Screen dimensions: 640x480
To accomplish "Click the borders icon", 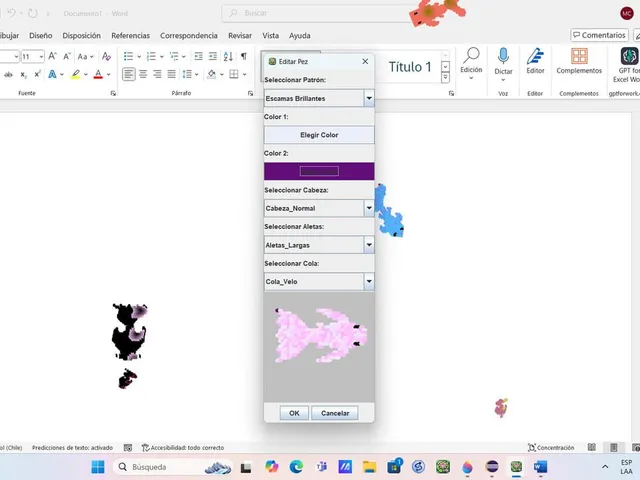I will tap(234, 74).
